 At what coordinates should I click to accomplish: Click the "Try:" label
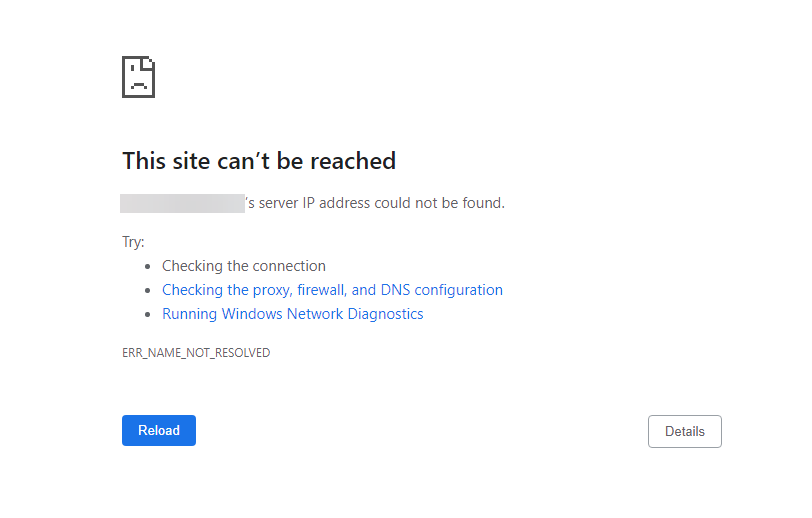click(133, 242)
